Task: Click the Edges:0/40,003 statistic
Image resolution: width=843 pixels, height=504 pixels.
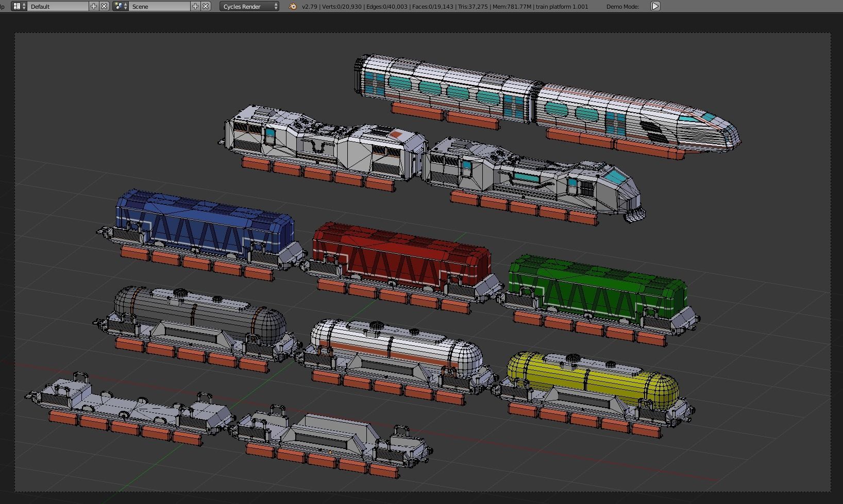Action: pyautogui.click(x=386, y=7)
